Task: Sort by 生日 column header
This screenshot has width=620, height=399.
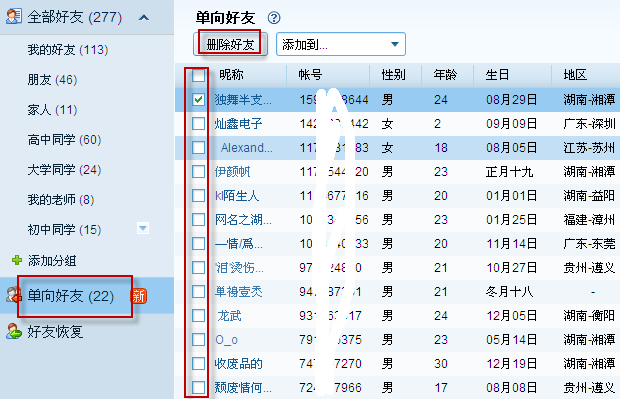Action: [497, 74]
